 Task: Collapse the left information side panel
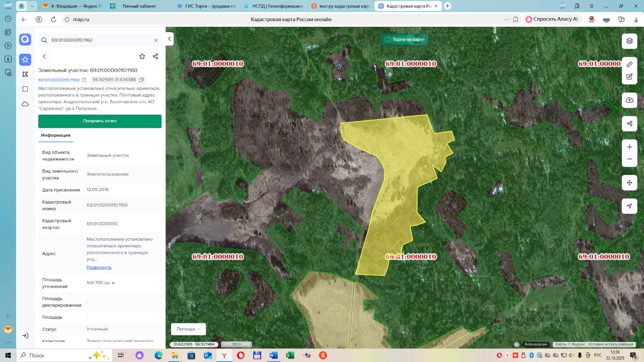click(170, 39)
